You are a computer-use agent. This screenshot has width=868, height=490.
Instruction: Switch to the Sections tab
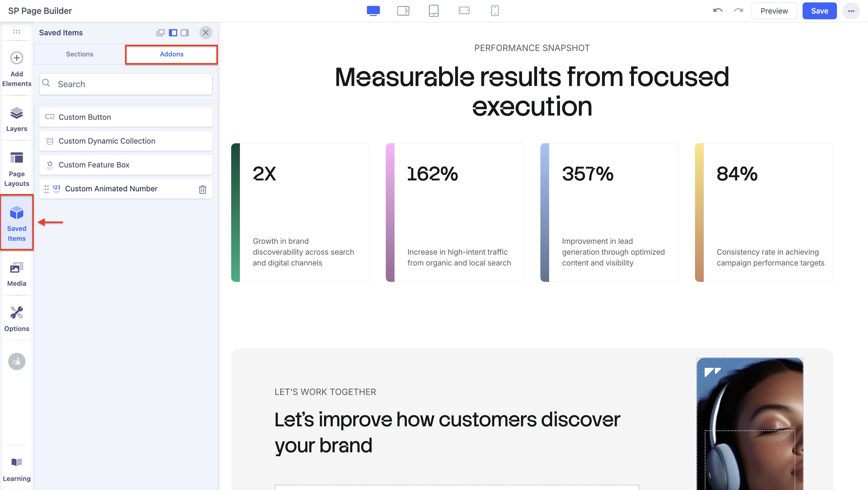[80, 54]
